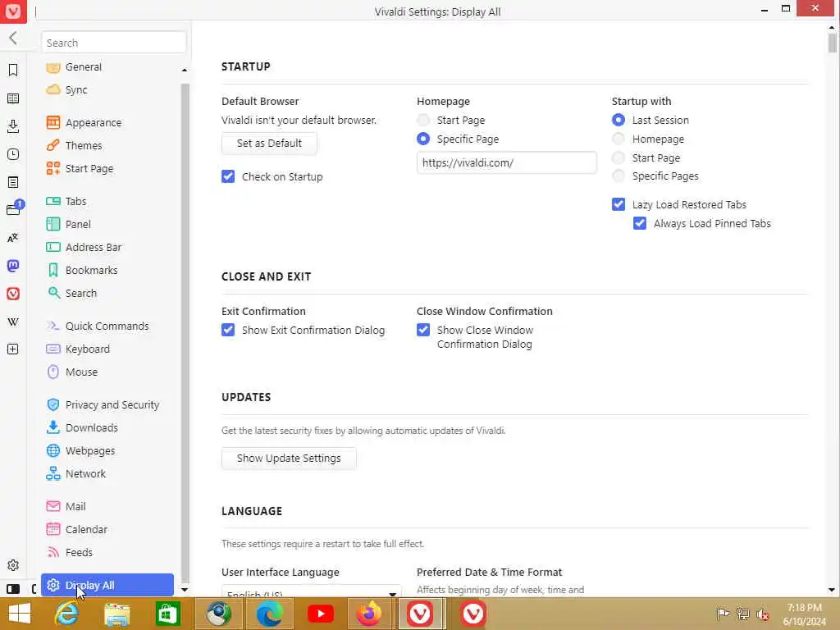Image resolution: width=840 pixels, height=630 pixels.
Task: Click the muted volume tray icon
Action: coord(762,614)
